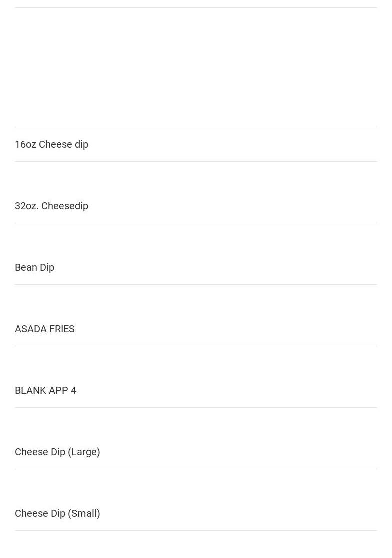The height and width of the screenshot is (558, 392).
Task: Select the Cheese Dip (Small) item
Action: coord(57,513)
